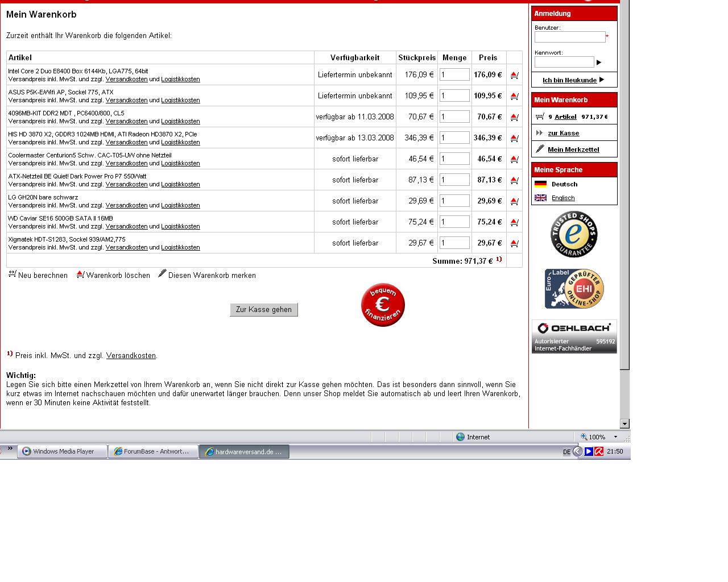Click system tray expand arrow
Viewport: 728px width, 582px height.
(x=578, y=451)
